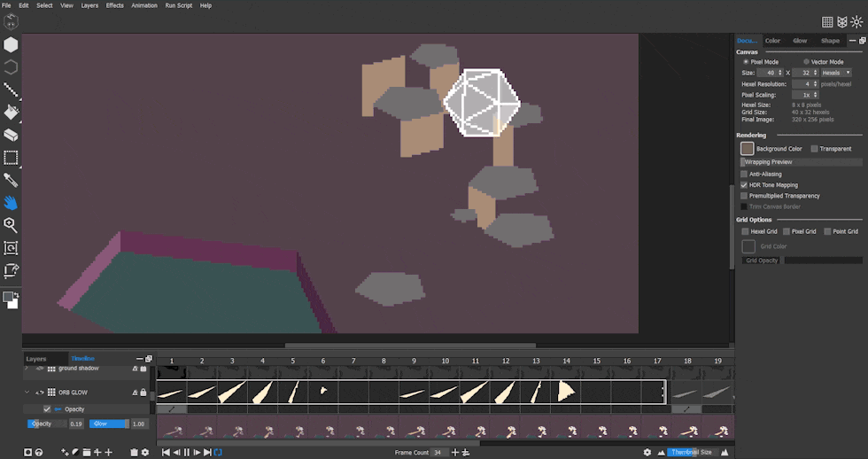The width and height of the screenshot is (868, 459).
Task: Click the Wrapping Preview button
Action: point(801,162)
